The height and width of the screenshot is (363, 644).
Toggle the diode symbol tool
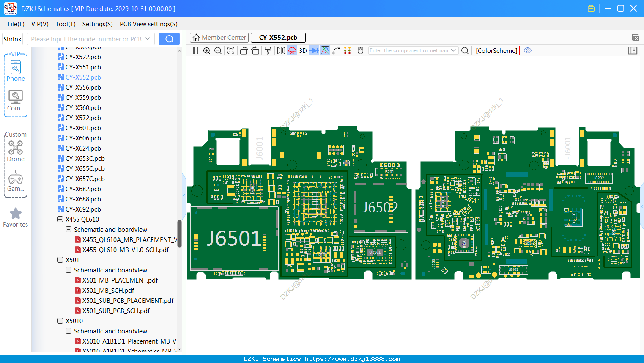tap(314, 50)
